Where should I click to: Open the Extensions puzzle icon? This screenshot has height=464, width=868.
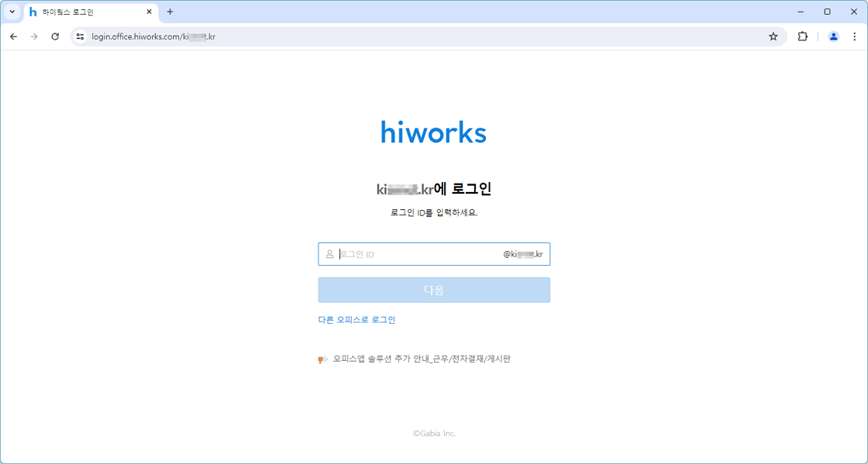point(802,36)
